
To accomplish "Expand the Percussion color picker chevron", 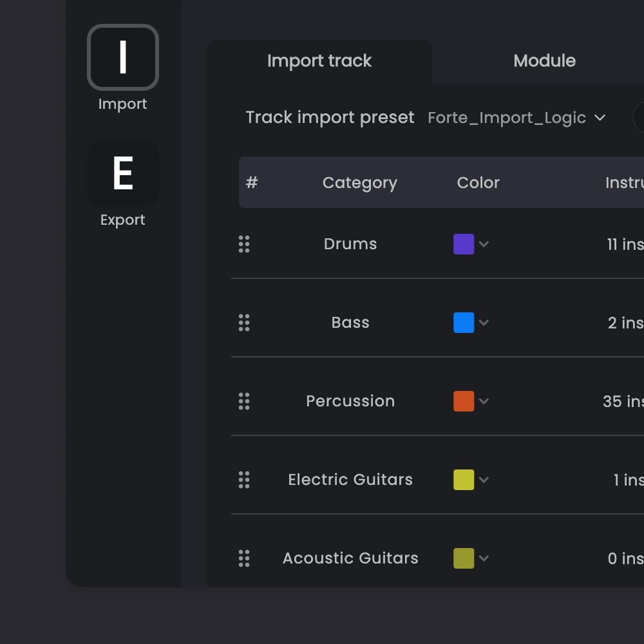I will click(x=485, y=401).
